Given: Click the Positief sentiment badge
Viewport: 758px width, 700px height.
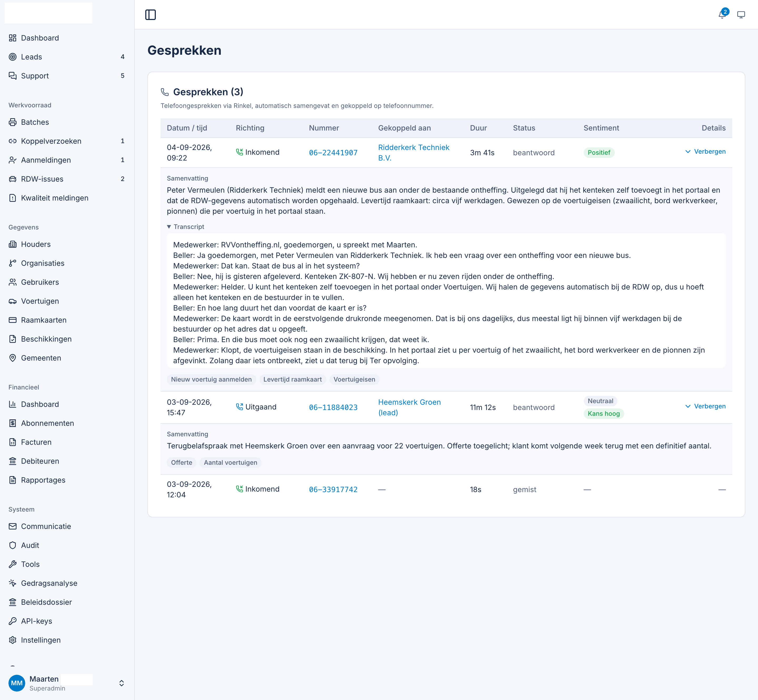Looking at the screenshot, I should pos(599,153).
